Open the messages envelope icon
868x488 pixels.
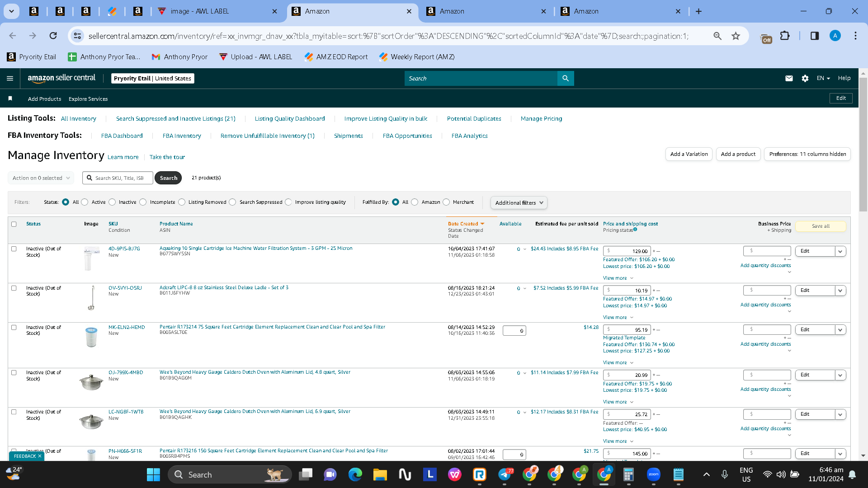point(789,78)
